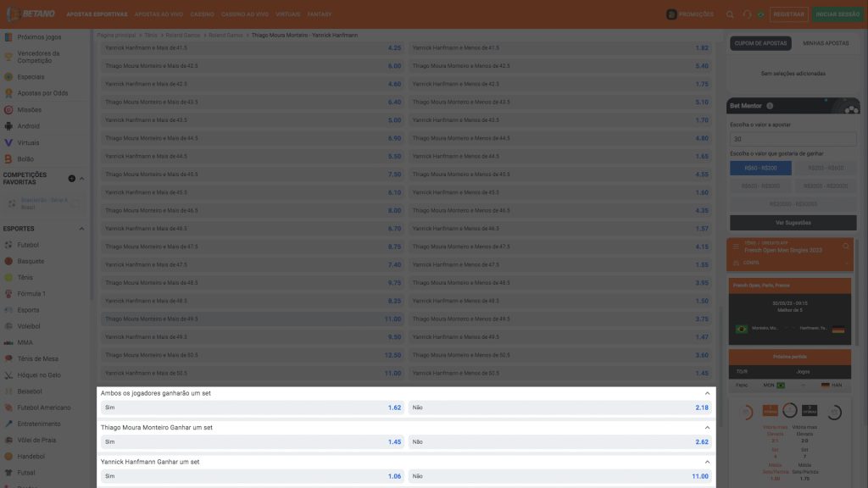The height and width of the screenshot is (488, 868).
Task: Add favorite competition with plus icon
Action: click(71, 178)
